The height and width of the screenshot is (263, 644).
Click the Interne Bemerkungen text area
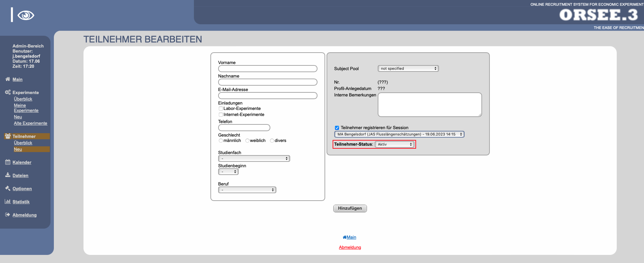430,105
